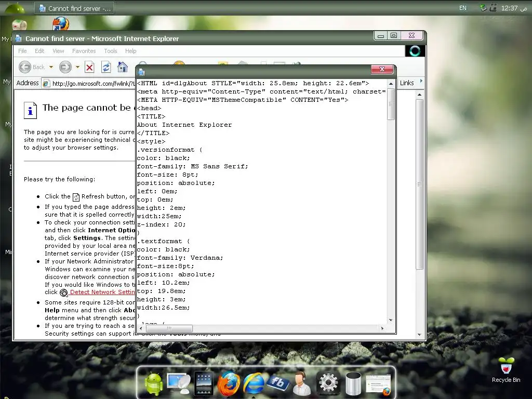
Task: Open the Back button history dropdown arrow
Action: pyautogui.click(x=51, y=67)
